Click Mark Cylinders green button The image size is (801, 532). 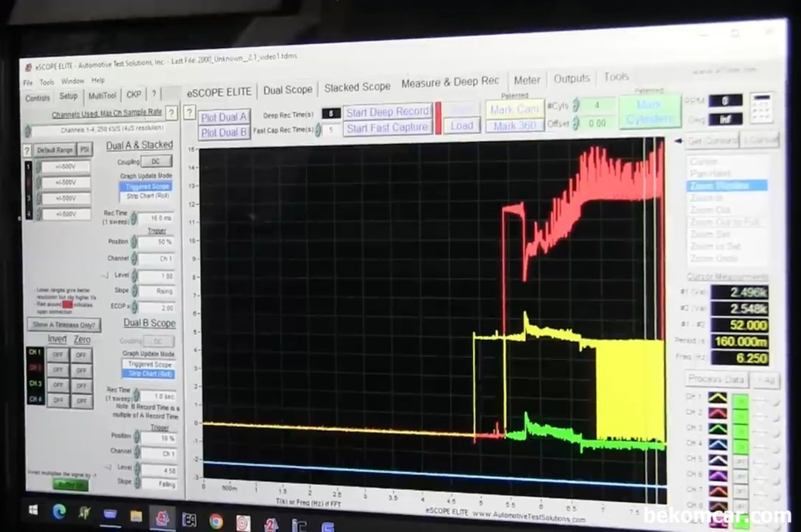[650, 112]
